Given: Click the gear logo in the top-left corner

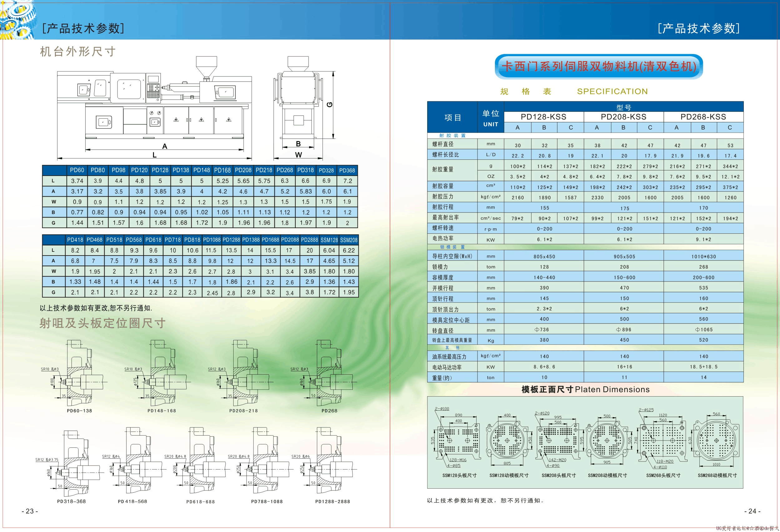Looking at the screenshot, I should (17, 19).
